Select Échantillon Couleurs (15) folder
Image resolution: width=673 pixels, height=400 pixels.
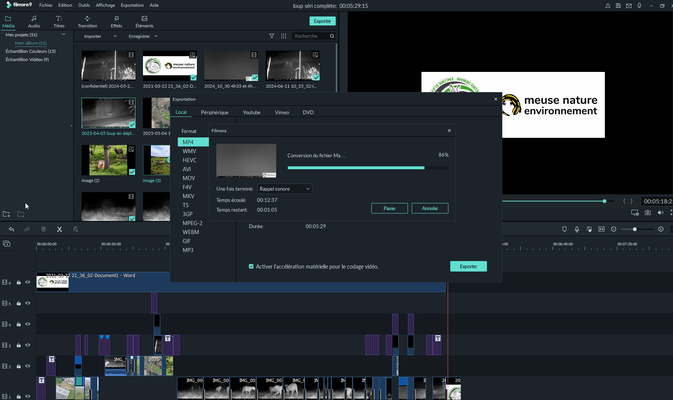(30, 51)
